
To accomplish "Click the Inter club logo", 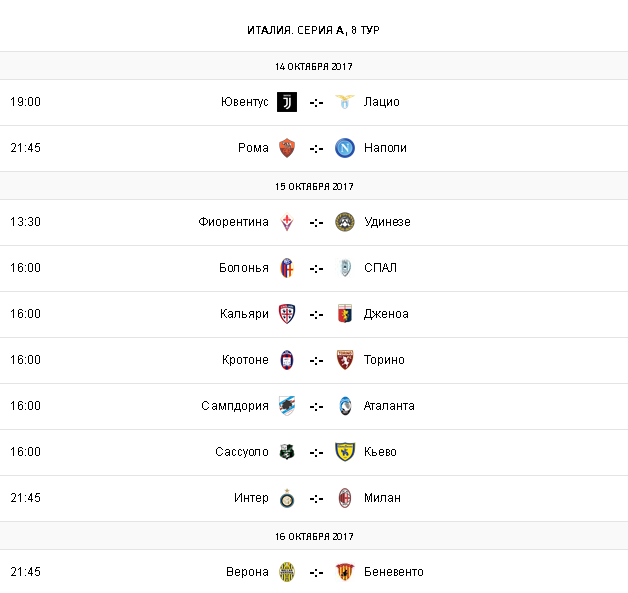I will 287,498.
